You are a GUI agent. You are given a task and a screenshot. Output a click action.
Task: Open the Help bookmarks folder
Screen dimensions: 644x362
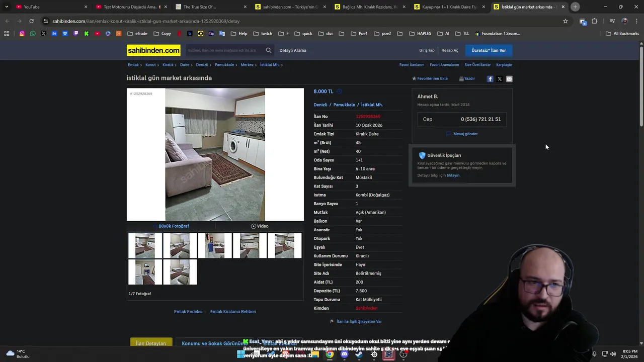[239, 34]
